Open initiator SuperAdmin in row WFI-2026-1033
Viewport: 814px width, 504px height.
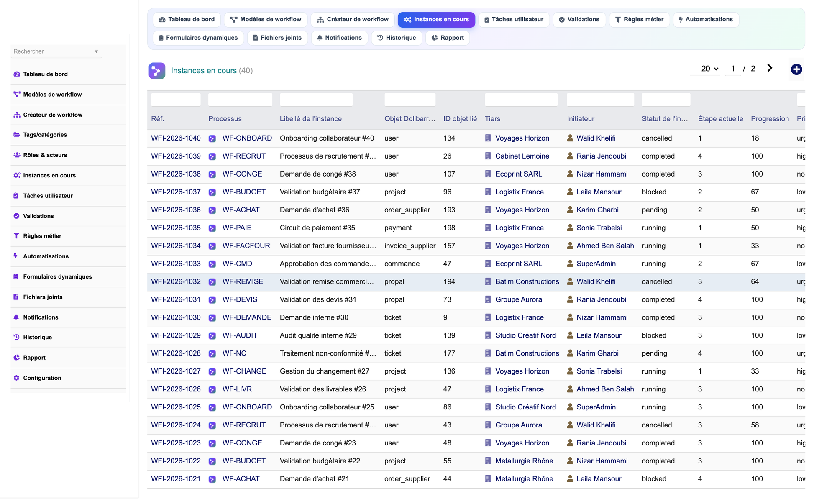pyautogui.click(x=596, y=264)
